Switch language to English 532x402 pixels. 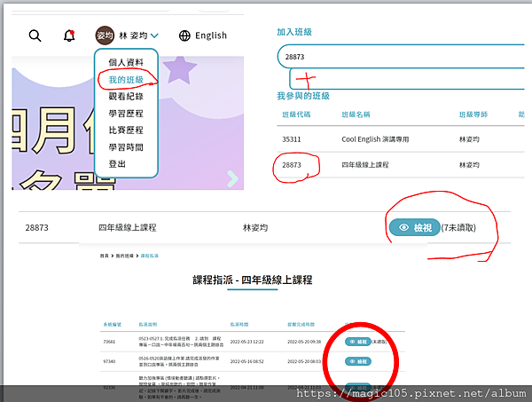[211, 35]
